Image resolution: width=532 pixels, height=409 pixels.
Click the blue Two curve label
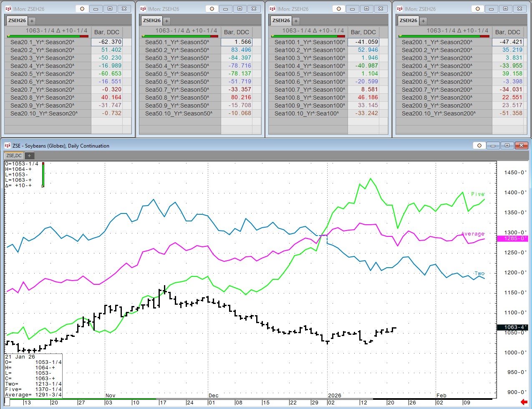pyautogui.click(x=479, y=274)
